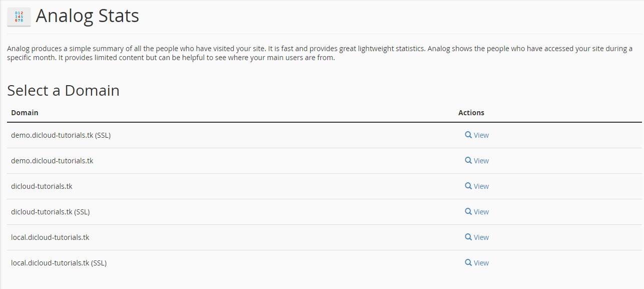This screenshot has height=289, width=644.
Task: Click magnifier icon for local.dicloud-tutorials.tk (SSL)
Action: click(468, 262)
